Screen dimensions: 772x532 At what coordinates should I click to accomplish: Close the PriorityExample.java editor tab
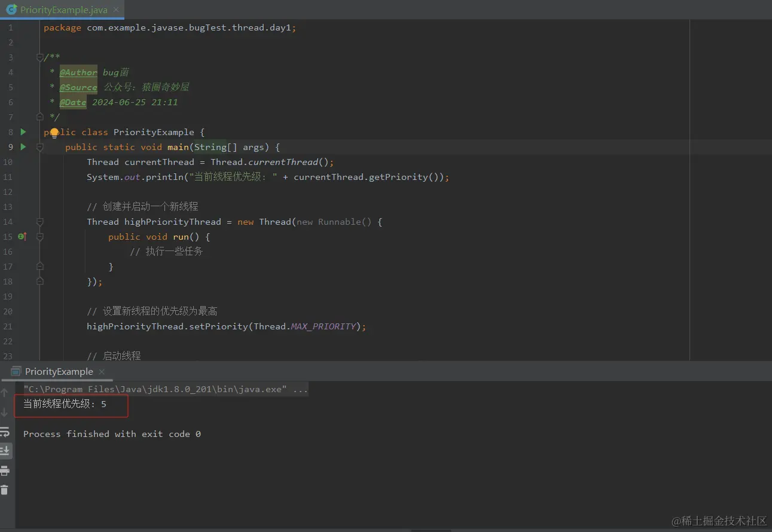point(116,10)
